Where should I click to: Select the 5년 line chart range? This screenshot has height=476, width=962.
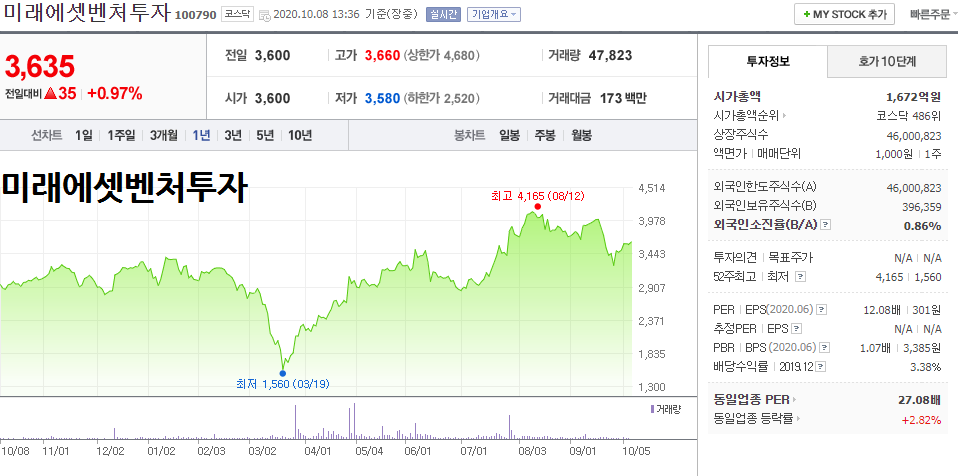(265, 136)
